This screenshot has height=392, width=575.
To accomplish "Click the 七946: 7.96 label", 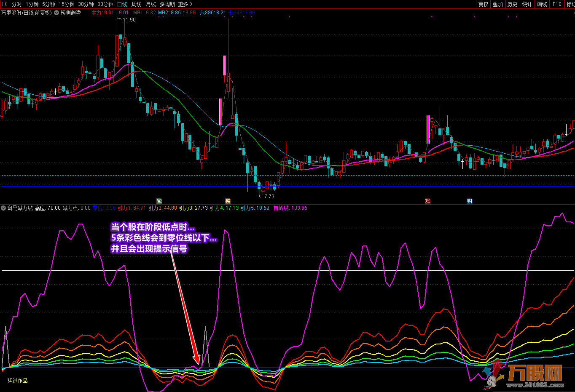I will tap(242, 13).
